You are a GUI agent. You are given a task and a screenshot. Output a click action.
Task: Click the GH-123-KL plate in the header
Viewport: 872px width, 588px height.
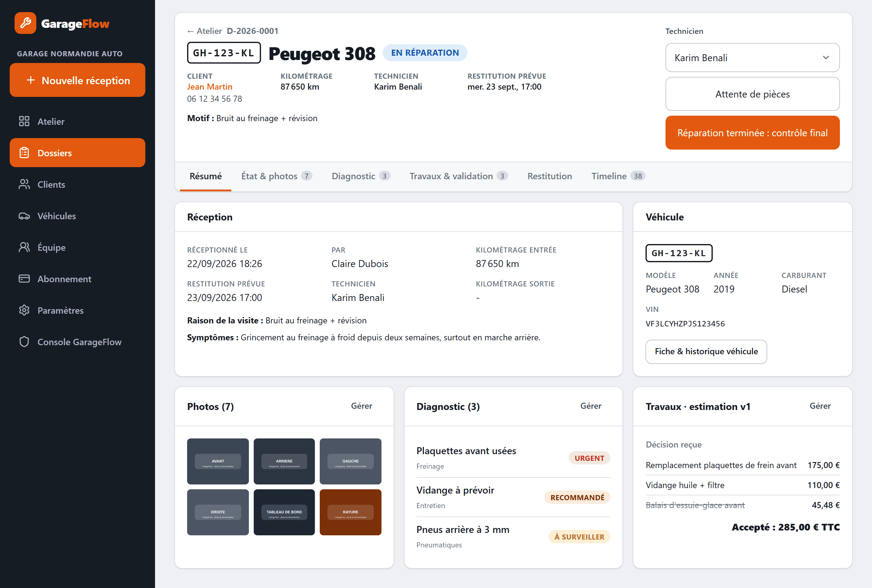tap(224, 53)
